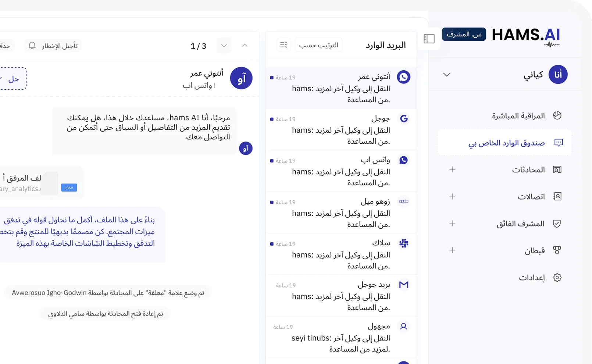
Task: Expand المحادثات with its plus icon
Action: [452, 169]
